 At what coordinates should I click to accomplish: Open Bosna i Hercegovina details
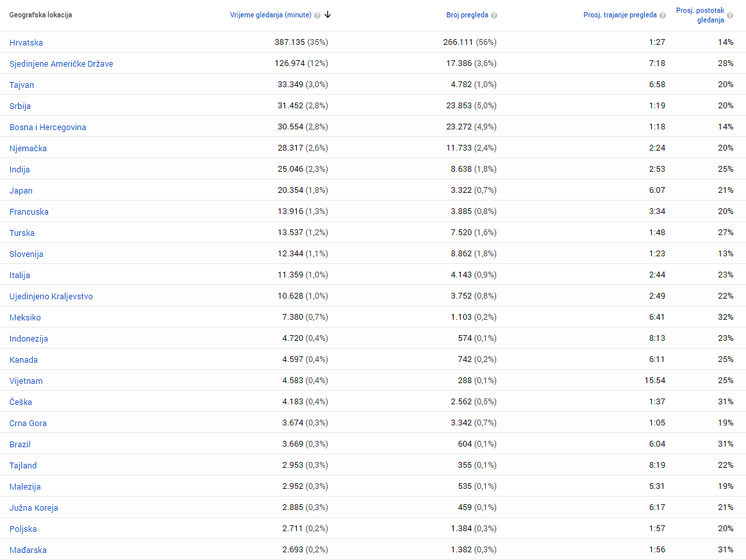(47, 127)
